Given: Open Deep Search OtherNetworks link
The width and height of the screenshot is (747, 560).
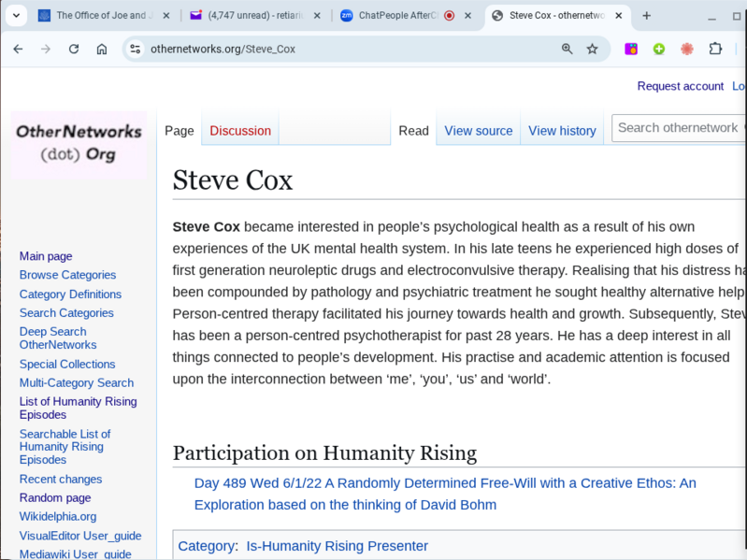Looking at the screenshot, I should pyautogui.click(x=58, y=338).
